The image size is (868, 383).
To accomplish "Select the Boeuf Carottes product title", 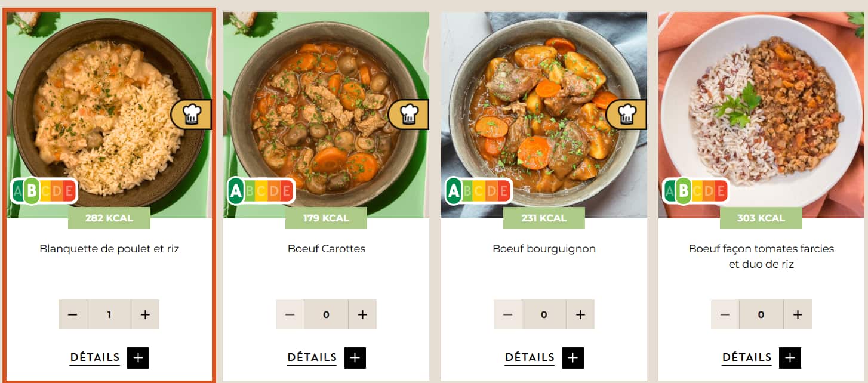I will [x=327, y=249].
